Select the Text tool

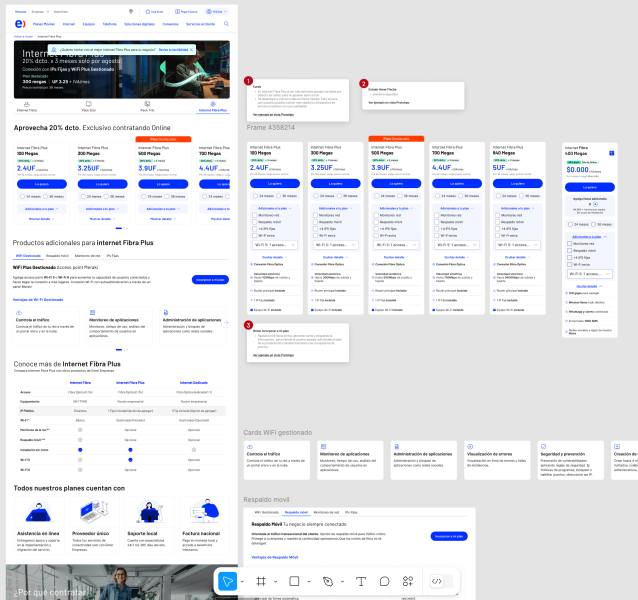coord(361,581)
